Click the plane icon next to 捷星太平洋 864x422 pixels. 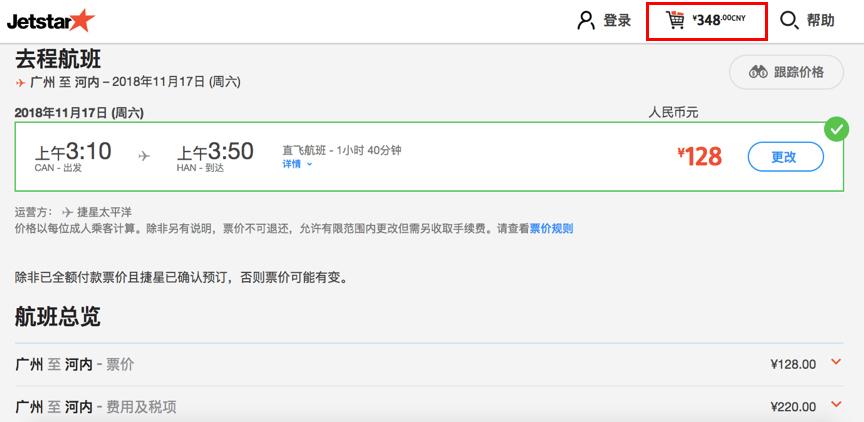(67, 213)
